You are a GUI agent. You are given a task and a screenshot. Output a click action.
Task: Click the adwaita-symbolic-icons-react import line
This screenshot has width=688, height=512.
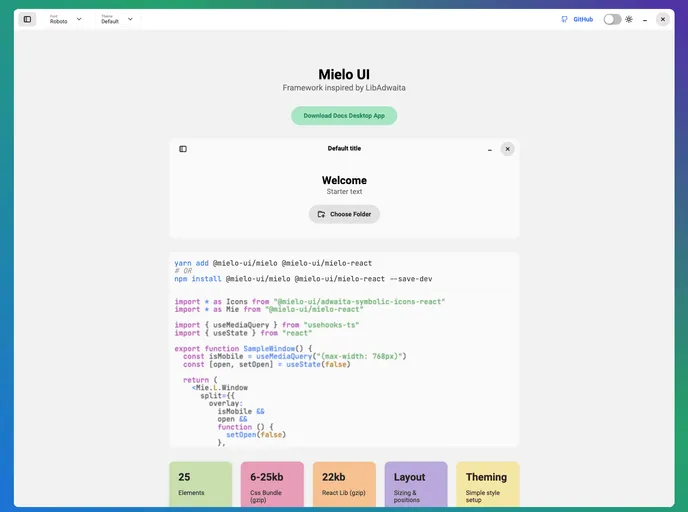pos(310,301)
